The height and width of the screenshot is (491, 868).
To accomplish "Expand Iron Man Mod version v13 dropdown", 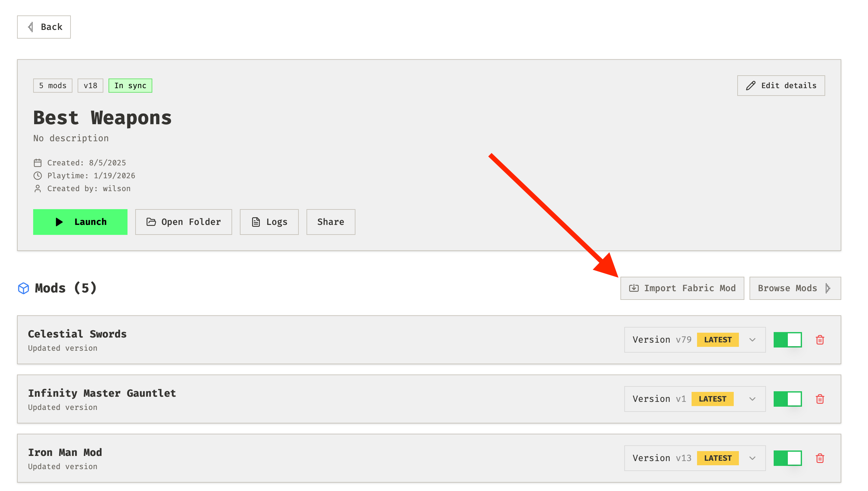I will tap(752, 458).
